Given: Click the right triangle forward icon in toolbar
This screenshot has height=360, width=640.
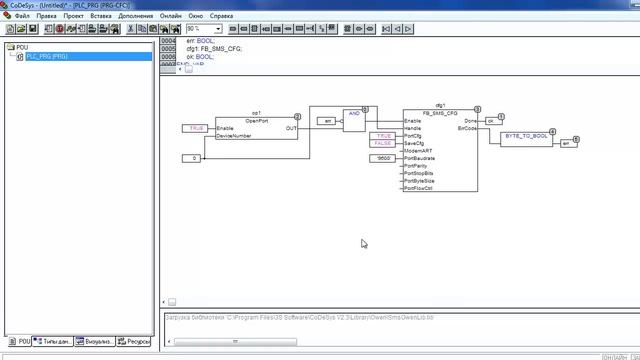Looking at the screenshot, I should [x=408, y=29].
